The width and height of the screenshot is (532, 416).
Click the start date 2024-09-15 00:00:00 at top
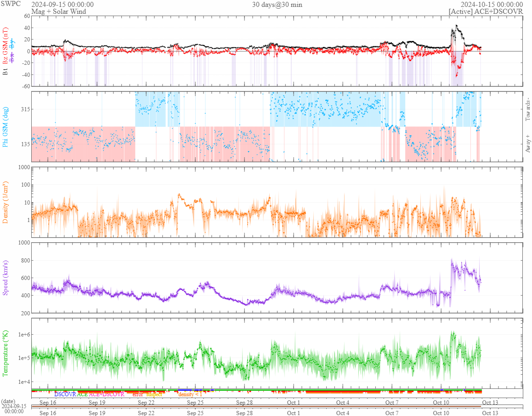(62, 5)
